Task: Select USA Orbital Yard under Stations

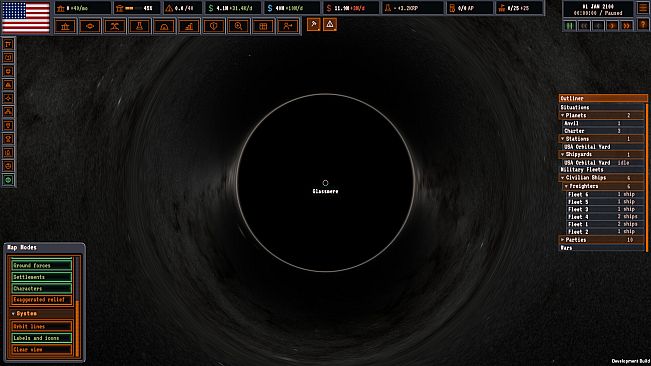Action: [x=603, y=146]
